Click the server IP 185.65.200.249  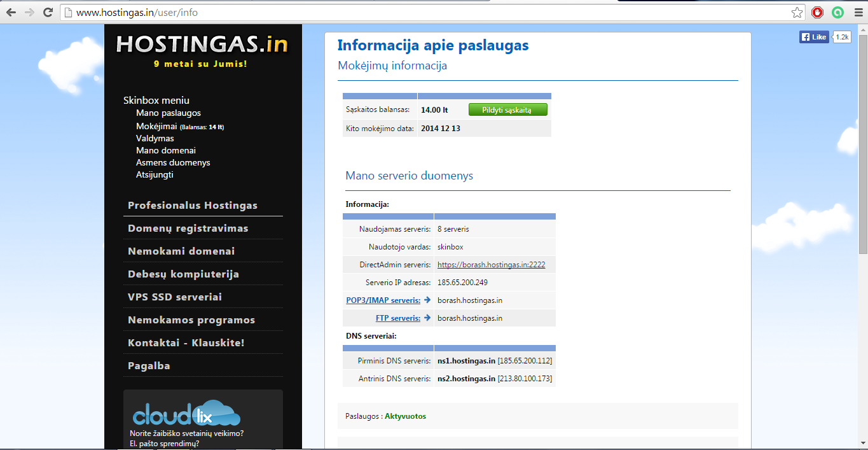pos(462,282)
